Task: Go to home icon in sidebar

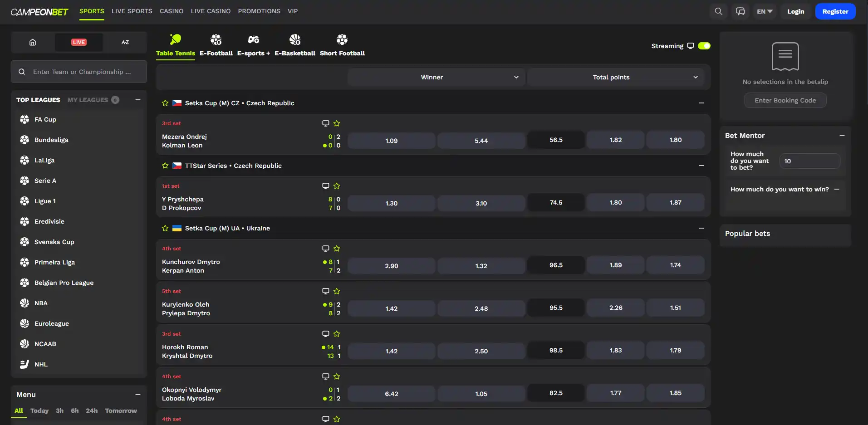Action: coord(33,42)
